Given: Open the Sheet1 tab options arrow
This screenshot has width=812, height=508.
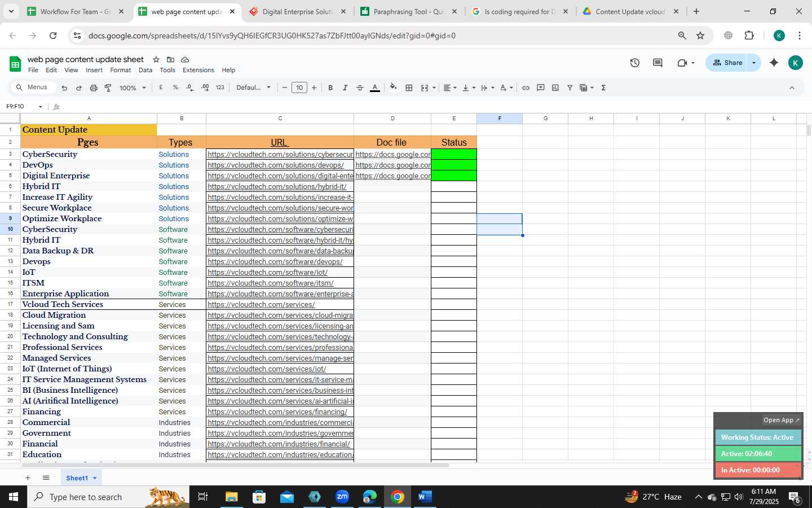Looking at the screenshot, I should pos(95,478).
